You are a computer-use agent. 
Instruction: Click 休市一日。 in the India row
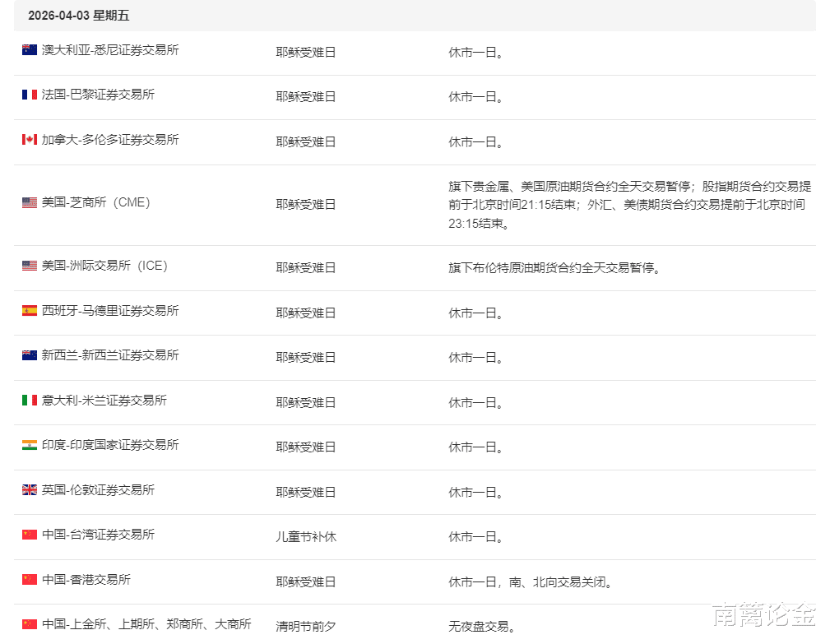coord(475,447)
